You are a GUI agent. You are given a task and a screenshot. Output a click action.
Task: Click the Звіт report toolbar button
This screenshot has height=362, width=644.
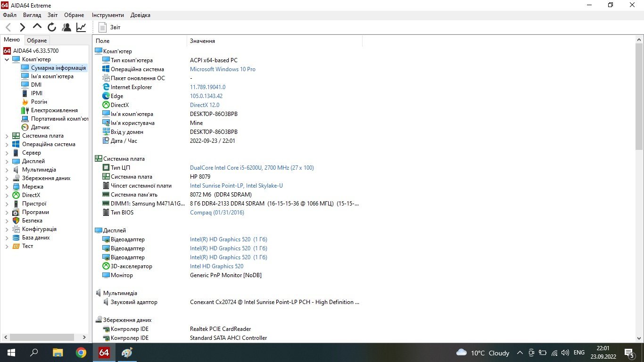(109, 27)
